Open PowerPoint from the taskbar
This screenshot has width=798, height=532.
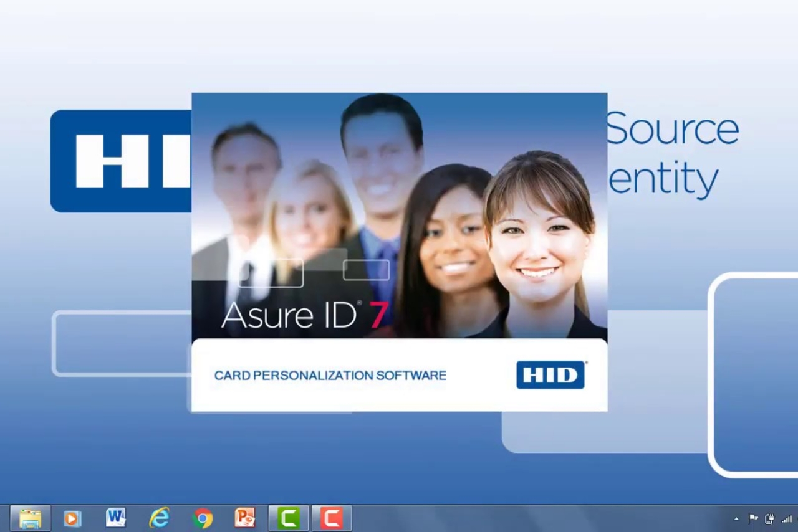click(x=245, y=518)
